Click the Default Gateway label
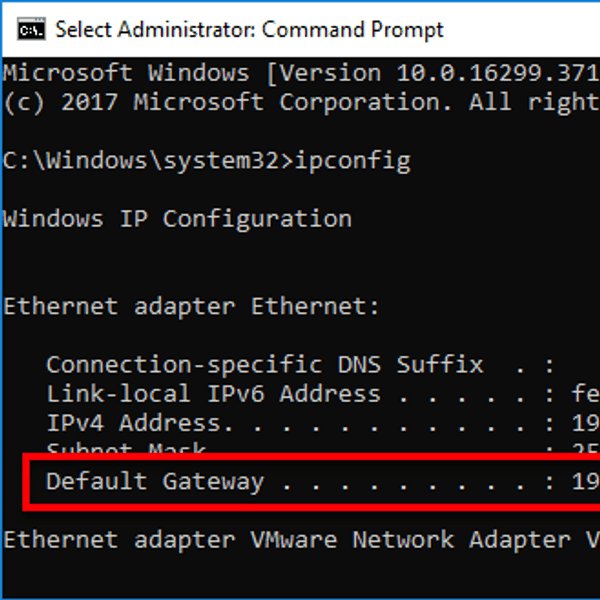This screenshot has width=600, height=600. point(155,481)
